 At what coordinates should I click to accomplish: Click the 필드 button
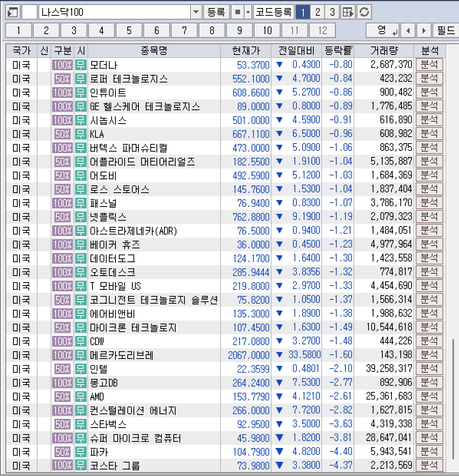446,30
